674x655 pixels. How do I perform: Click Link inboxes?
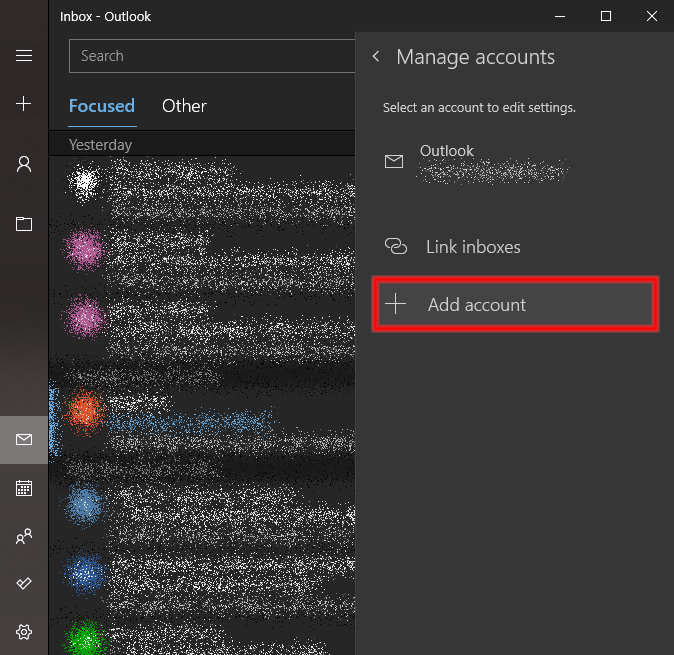[x=515, y=247]
